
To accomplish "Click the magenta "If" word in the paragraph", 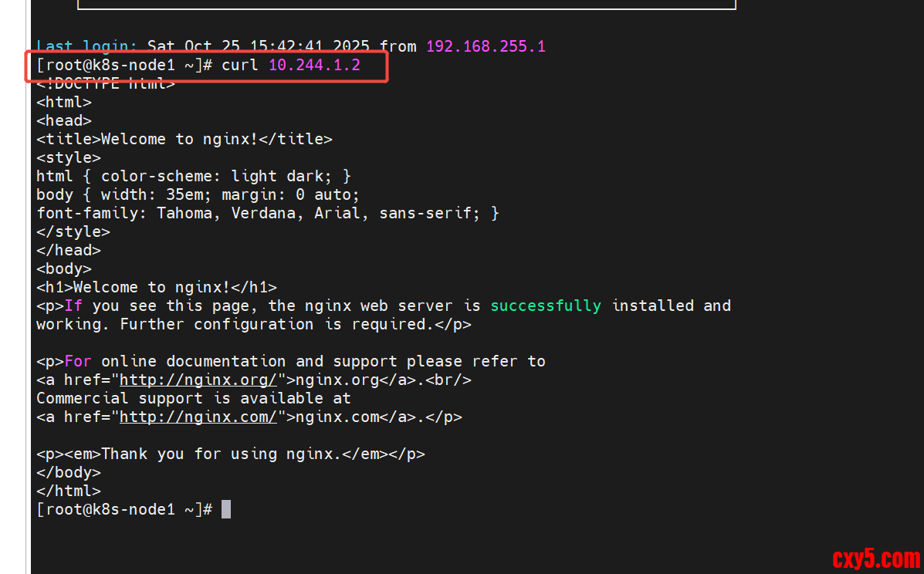I will (x=73, y=306).
